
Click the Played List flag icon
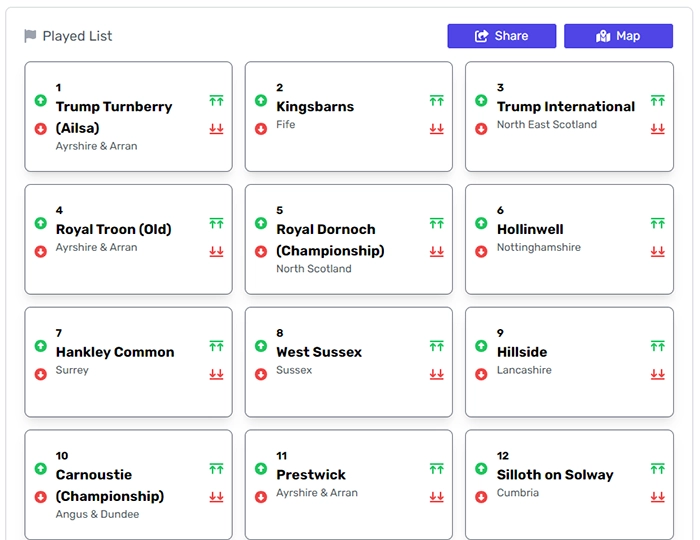pyautogui.click(x=30, y=36)
